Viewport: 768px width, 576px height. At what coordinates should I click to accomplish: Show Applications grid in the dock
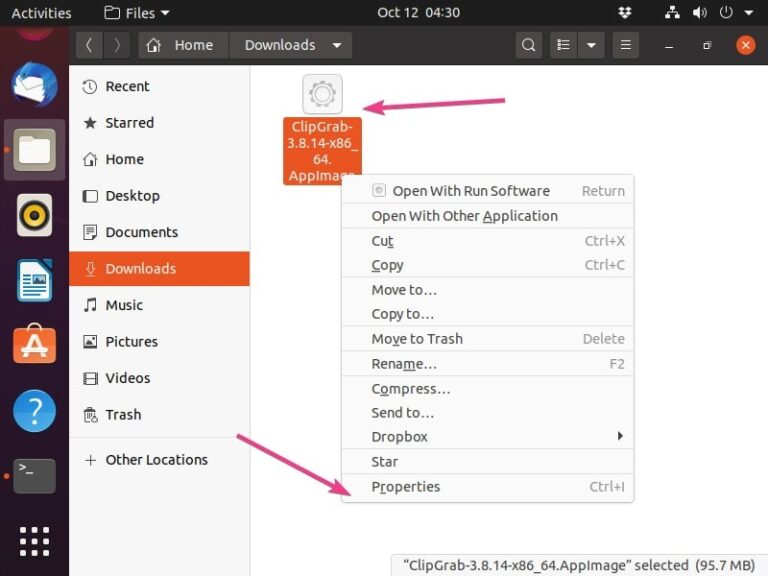(x=34, y=541)
